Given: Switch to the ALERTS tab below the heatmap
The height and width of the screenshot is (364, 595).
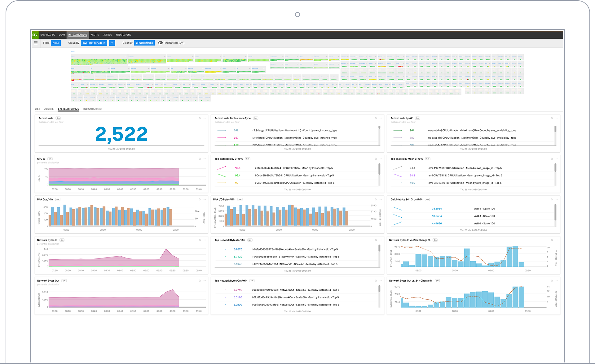Looking at the screenshot, I should [x=49, y=109].
